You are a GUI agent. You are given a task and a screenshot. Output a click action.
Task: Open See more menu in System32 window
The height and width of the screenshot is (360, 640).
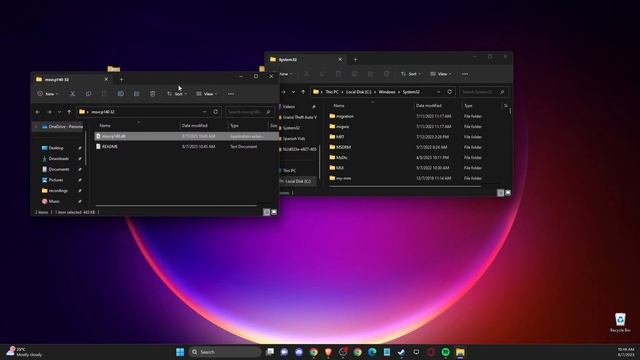point(465,74)
